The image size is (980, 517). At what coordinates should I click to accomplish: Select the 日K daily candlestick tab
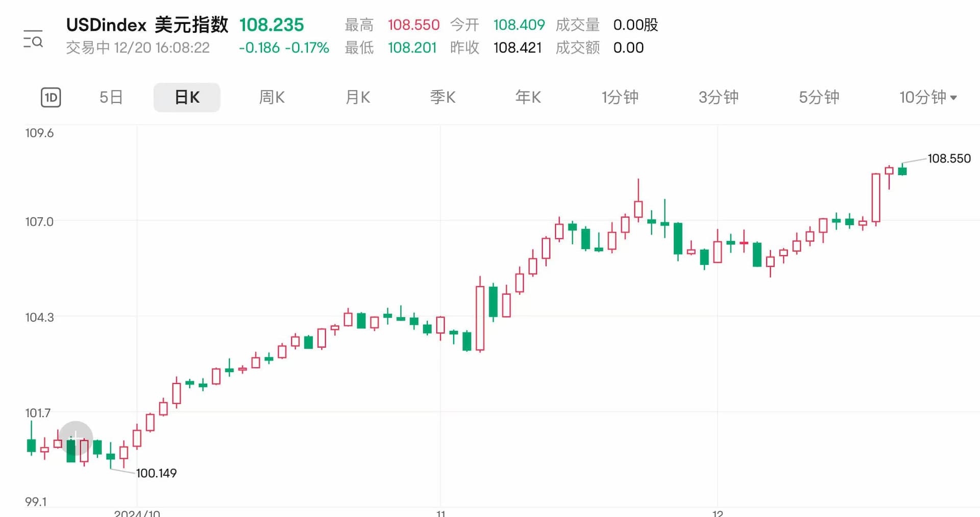(x=187, y=97)
